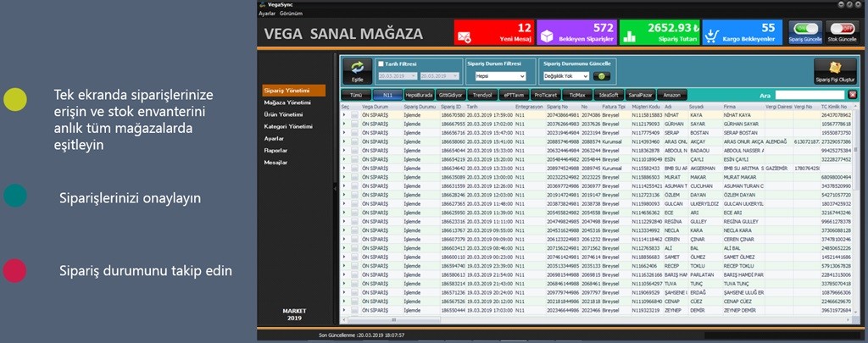Filter orders by Trendyol
868x343 pixels.
482,95
